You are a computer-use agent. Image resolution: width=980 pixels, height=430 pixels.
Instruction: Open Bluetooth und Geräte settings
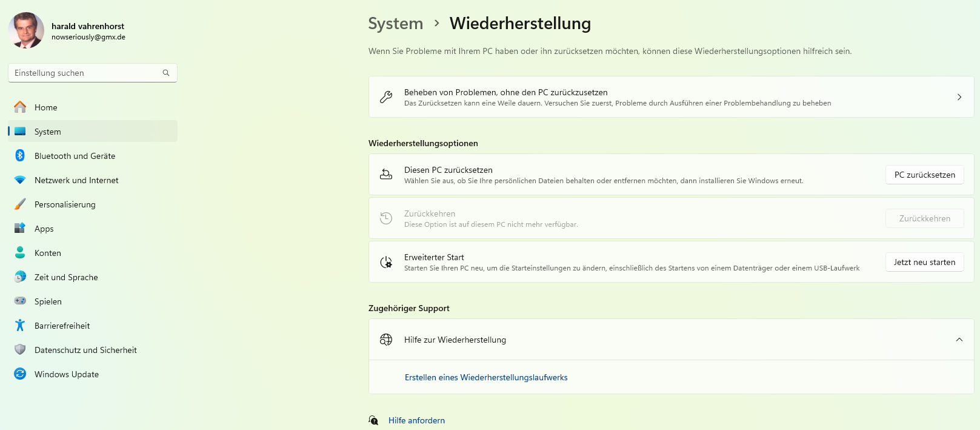point(93,156)
